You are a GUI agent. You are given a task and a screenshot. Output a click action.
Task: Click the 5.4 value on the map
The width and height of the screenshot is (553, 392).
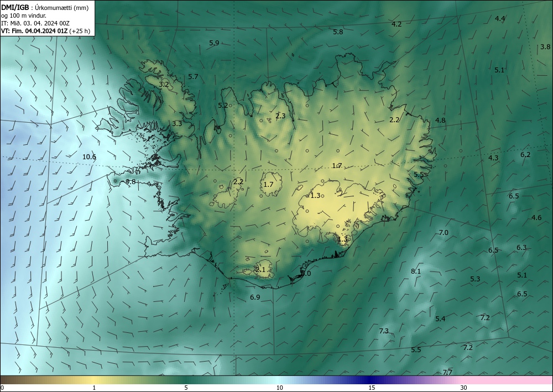point(440,318)
